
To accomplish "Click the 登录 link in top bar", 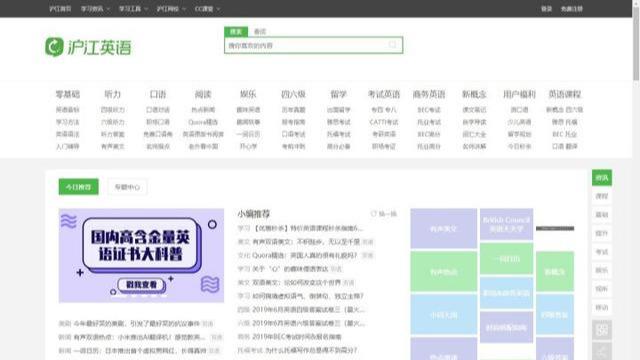I will tap(546, 9).
